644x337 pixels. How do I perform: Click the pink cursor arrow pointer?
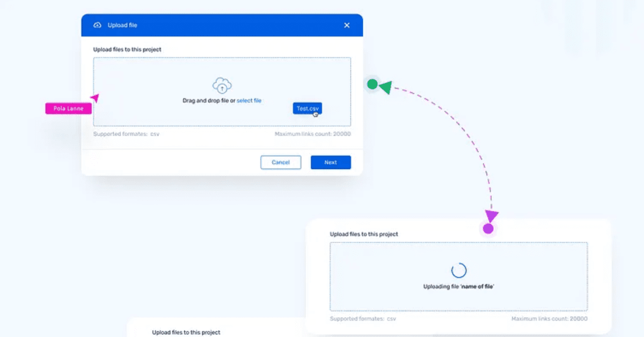point(95,98)
